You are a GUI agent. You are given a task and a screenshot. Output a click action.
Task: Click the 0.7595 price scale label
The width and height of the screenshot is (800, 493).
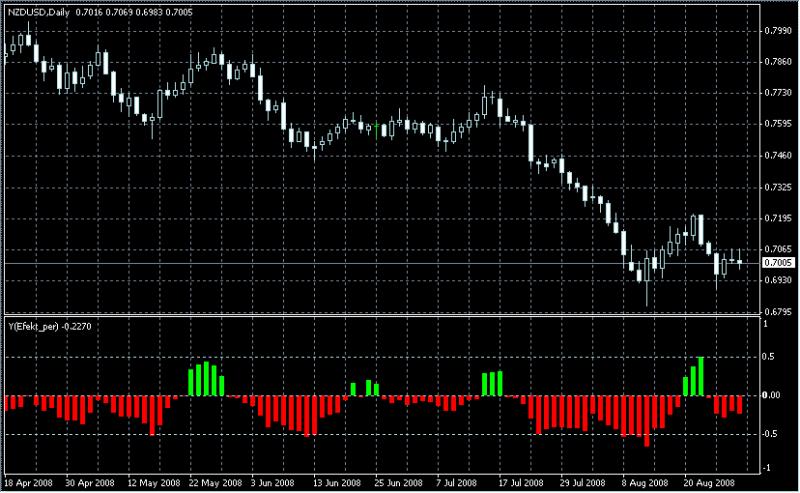click(778, 124)
